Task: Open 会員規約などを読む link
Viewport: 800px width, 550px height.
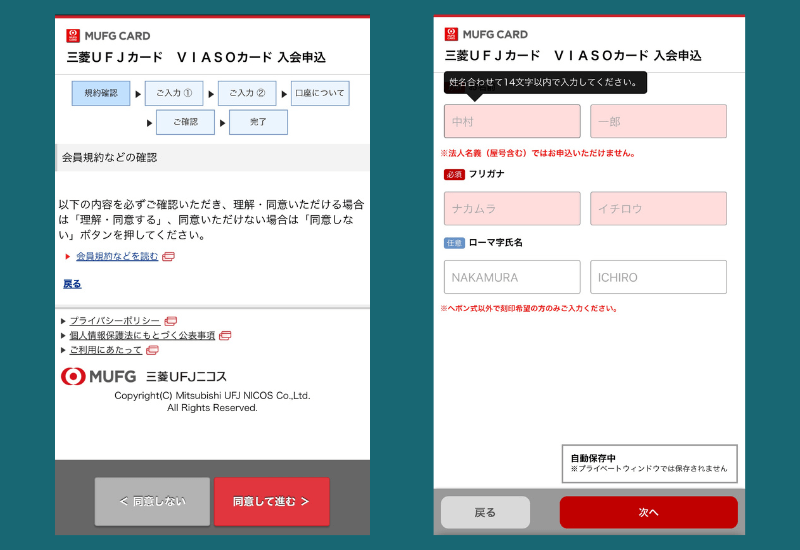Action: [x=117, y=256]
